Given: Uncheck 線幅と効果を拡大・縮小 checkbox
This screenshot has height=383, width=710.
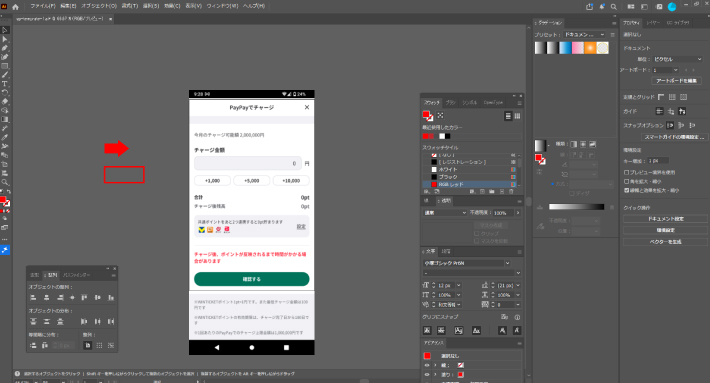Looking at the screenshot, I should (627, 191).
